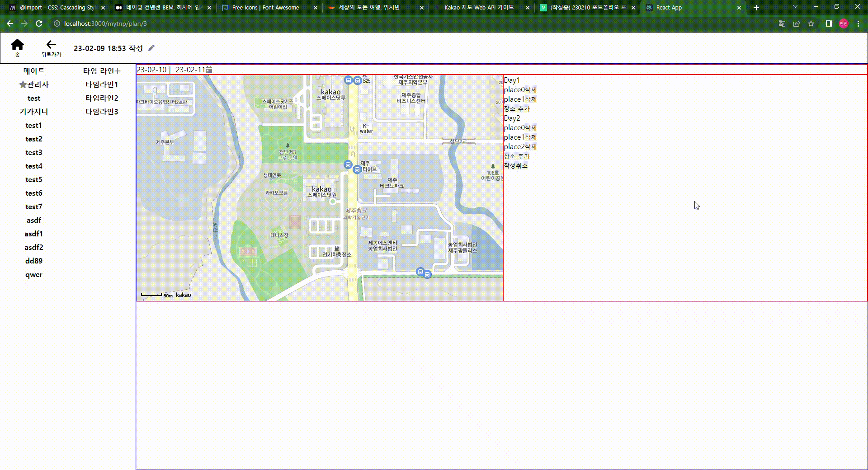
Task: Click the end date 23-02-11
Action: pyautogui.click(x=190, y=70)
